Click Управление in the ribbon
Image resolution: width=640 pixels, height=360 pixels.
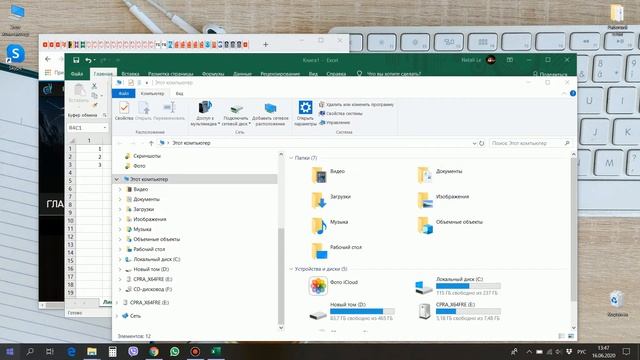(x=334, y=122)
